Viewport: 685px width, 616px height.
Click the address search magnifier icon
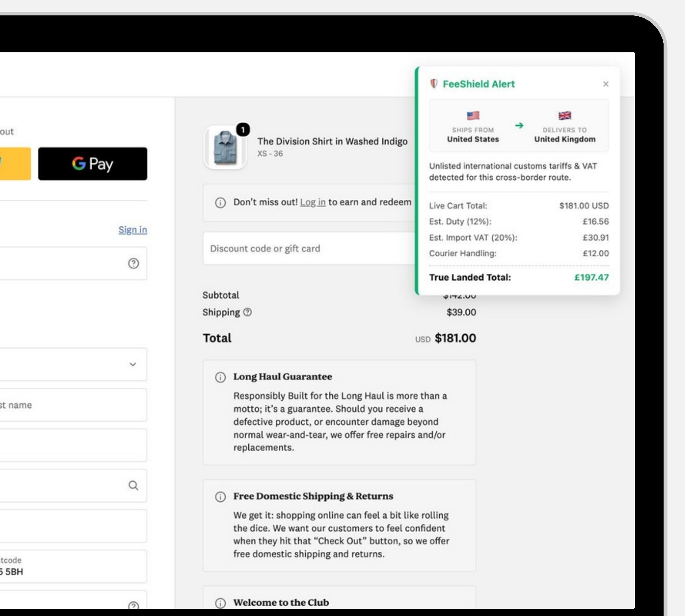point(134,486)
